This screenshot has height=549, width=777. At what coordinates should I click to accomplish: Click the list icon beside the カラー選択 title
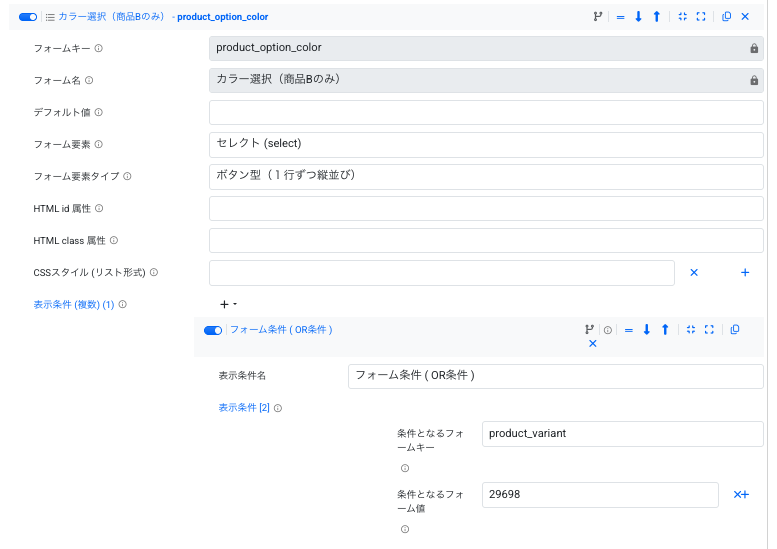point(50,17)
